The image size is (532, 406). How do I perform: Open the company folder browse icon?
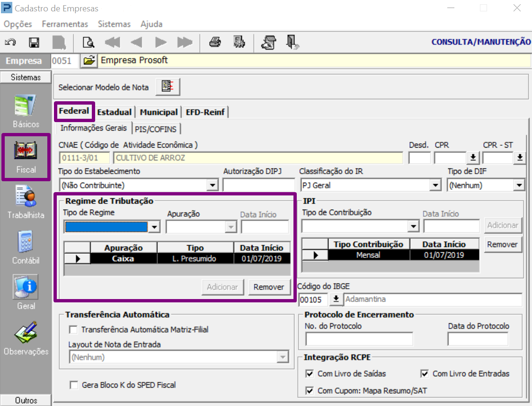point(89,61)
